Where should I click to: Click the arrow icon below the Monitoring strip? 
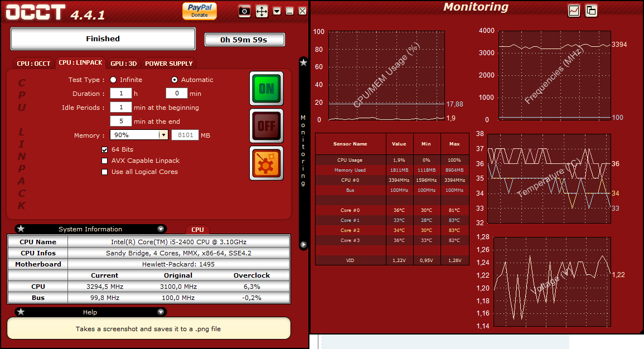[x=303, y=245]
